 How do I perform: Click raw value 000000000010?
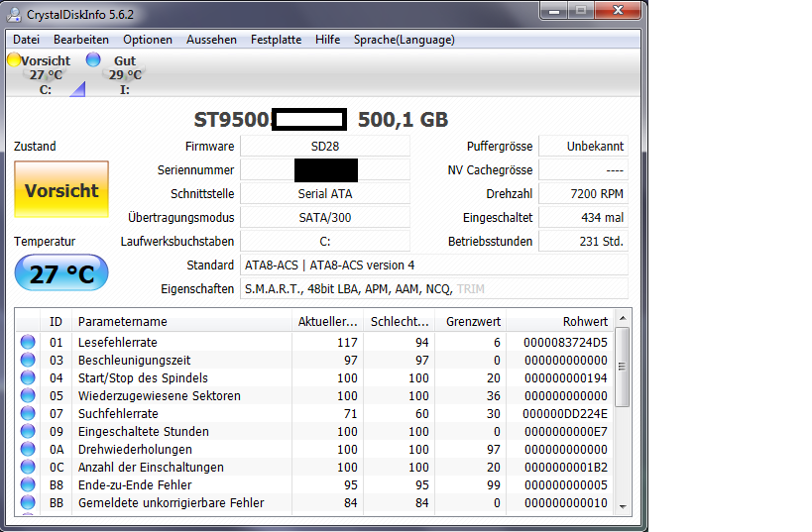[x=565, y=502]
